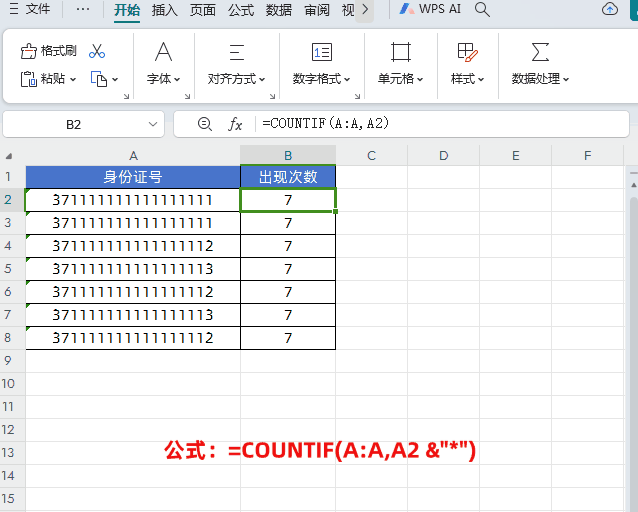Open the Font (字体) dropdown group

(163, 78)
